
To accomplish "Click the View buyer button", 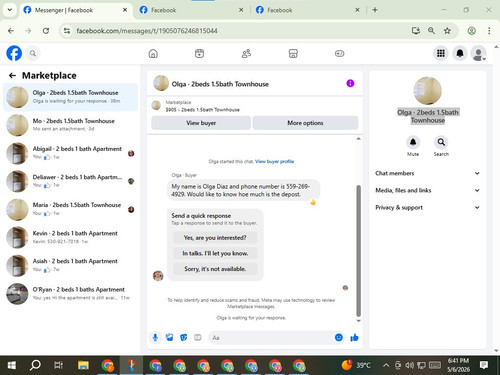I will (x=201, y=123).
